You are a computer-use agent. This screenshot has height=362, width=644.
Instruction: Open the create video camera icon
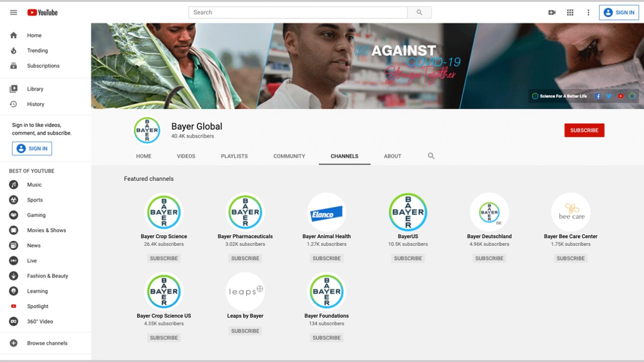pos(552,13)
